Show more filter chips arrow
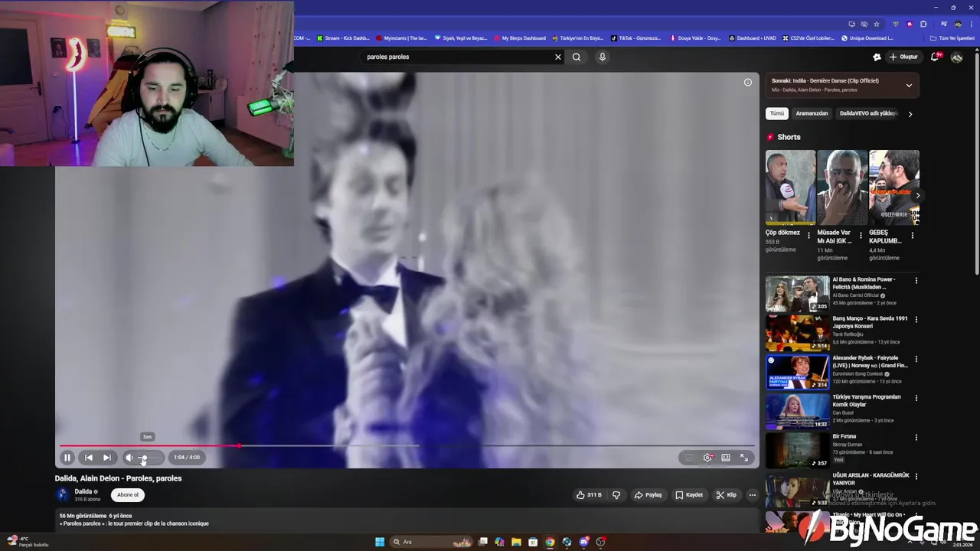 point(910,114)
